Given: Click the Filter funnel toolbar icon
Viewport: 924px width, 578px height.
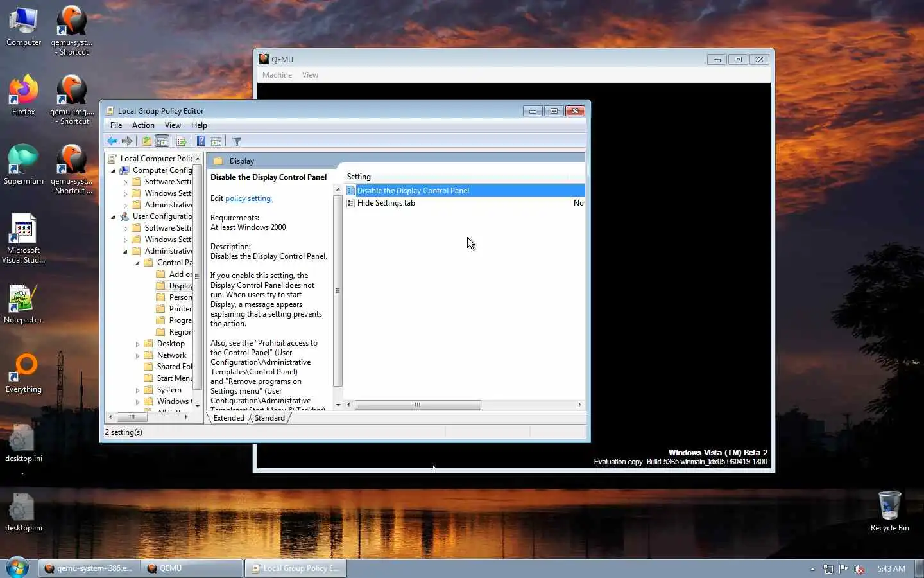Looking at the screenshot, I should coord(237,141).
